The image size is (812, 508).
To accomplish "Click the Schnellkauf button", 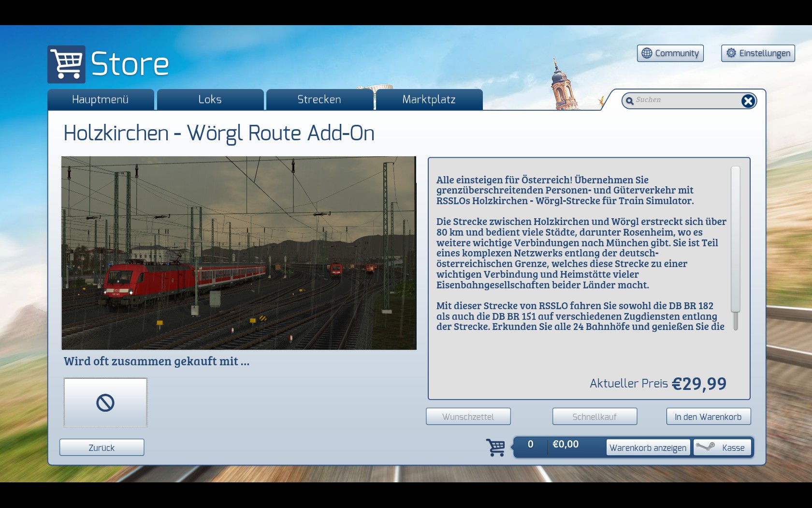I will tap(595, 417).
